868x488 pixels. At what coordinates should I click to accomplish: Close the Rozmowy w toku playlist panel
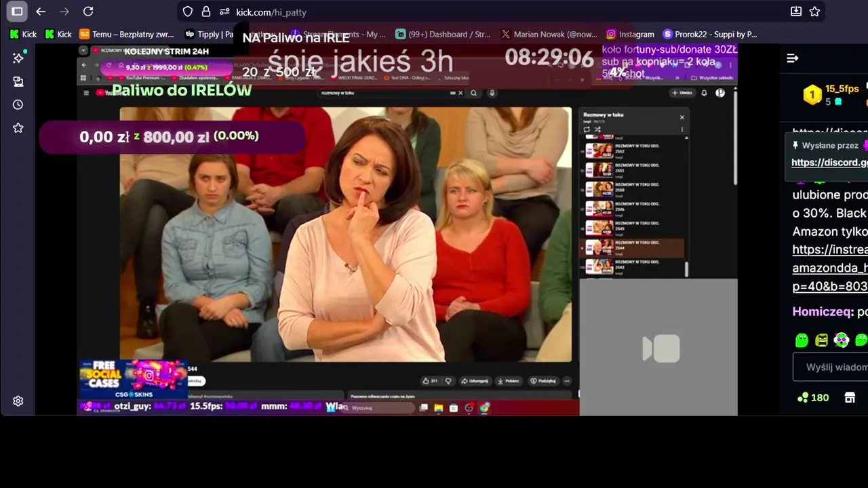(x=682, y=117)
